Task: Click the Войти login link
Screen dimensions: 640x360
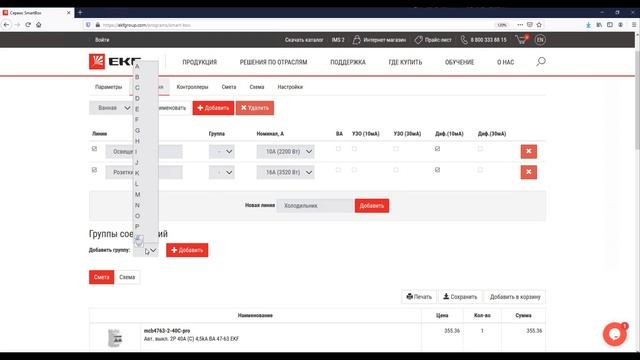Action: coord(102,40)
